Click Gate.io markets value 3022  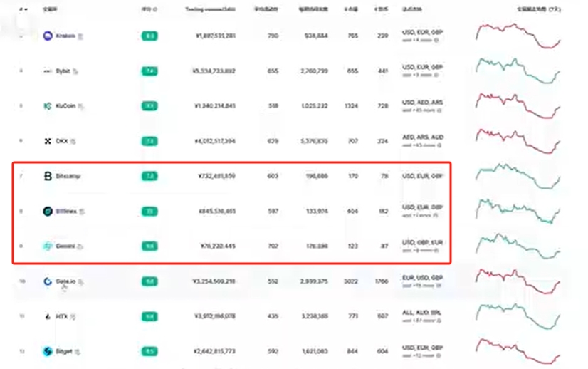351,281
